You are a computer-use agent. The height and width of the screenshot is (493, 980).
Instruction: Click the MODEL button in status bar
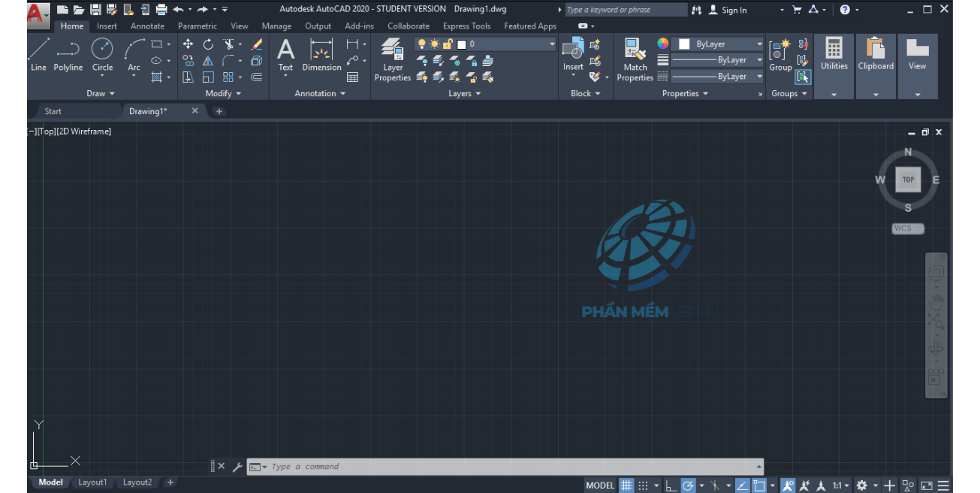coord(600,485)
